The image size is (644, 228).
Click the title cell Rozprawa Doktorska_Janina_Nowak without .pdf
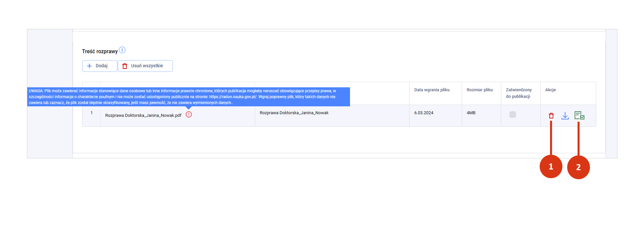(294, 113)
